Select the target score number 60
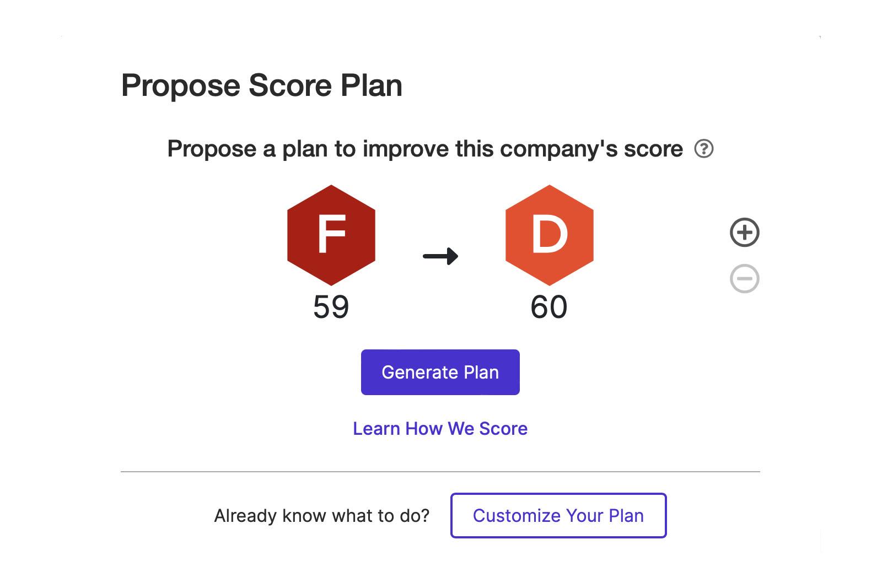Viewport: 882px width, 588px height. [x=549, y=307]
